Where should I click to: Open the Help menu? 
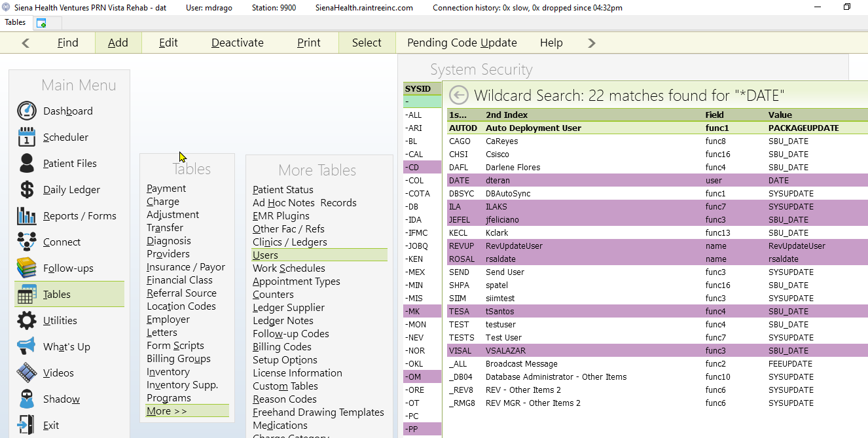pos(551,43)
